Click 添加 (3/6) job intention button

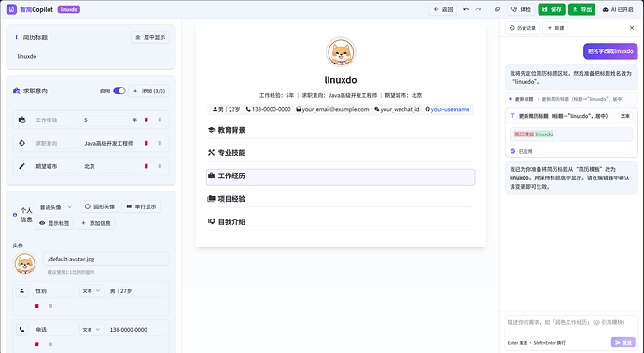(x=149, y=91)
